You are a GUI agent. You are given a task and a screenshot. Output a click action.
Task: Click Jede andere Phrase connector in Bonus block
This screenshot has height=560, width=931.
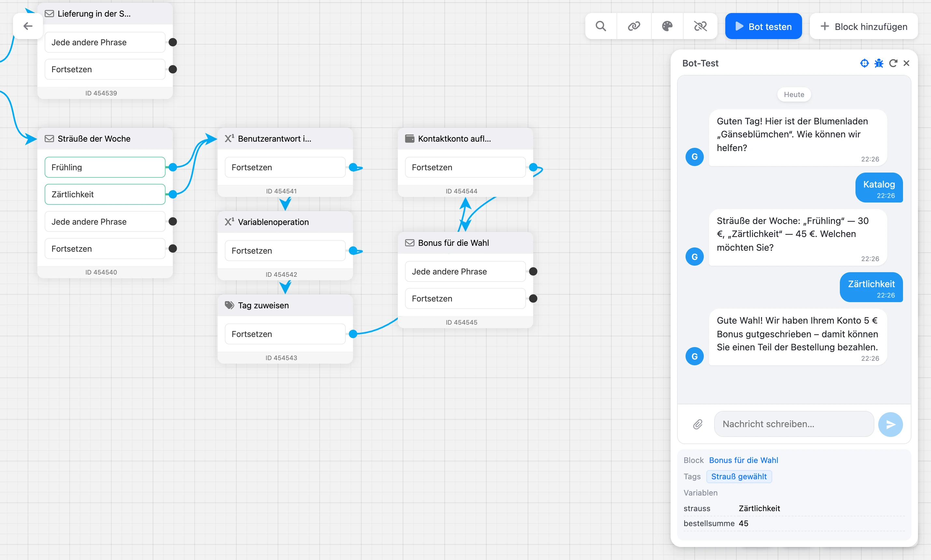point(533,271)
